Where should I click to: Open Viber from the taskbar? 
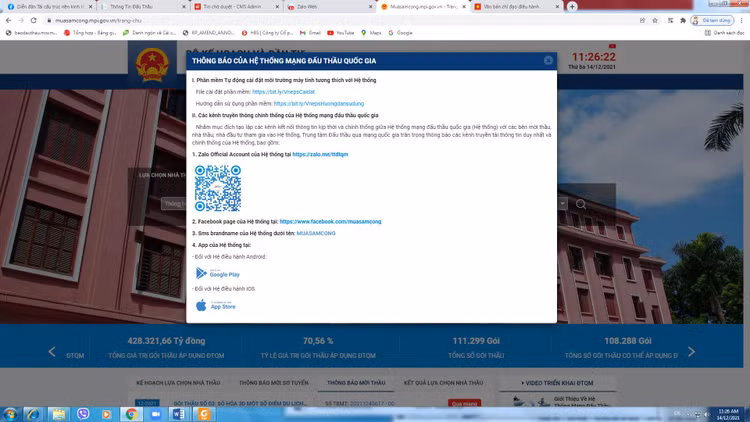[x=83, y=414]
